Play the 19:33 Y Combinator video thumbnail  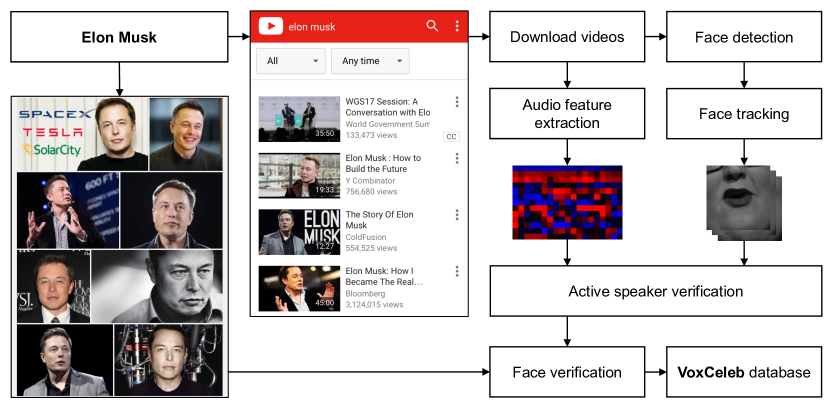298,175
